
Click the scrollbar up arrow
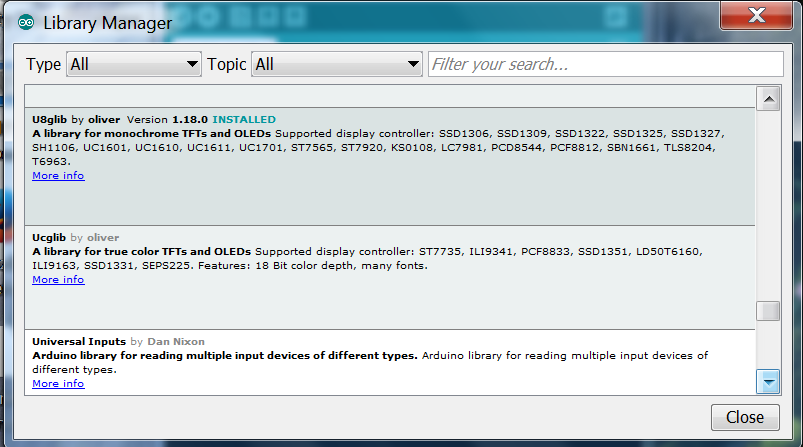pos(768,99)
